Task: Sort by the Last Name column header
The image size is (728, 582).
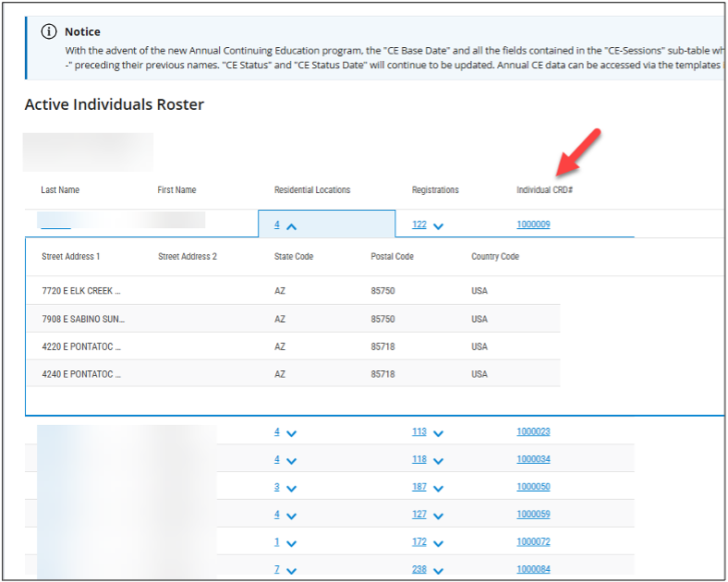Action: [x=60, y=190]
